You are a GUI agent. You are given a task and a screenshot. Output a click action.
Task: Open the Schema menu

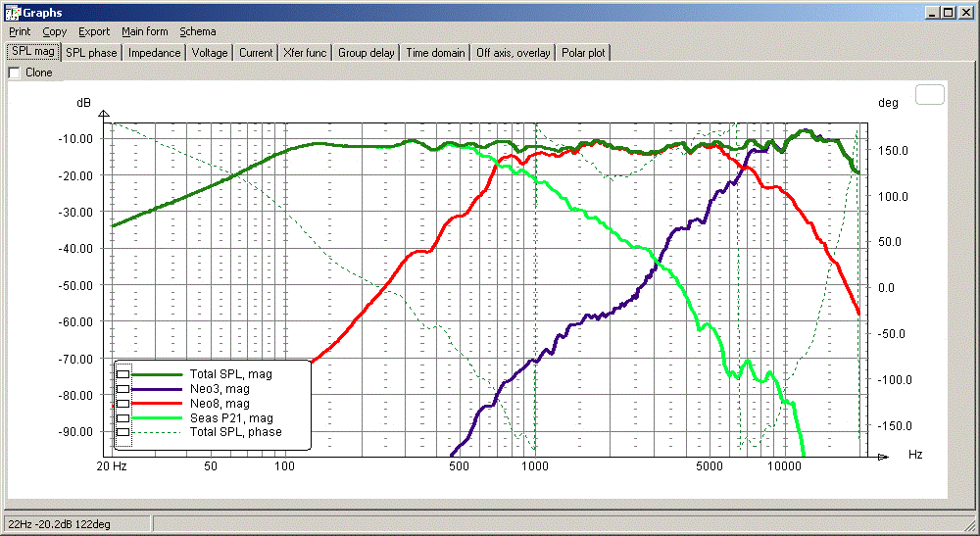(x=198, y=31)
